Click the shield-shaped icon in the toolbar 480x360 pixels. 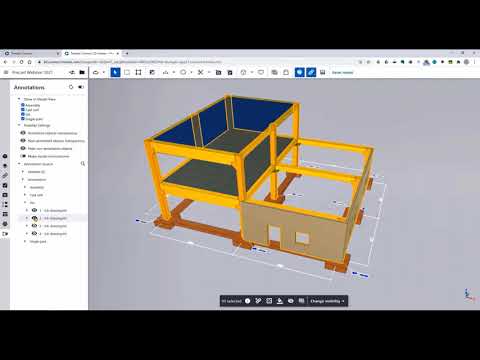[261, 72]
